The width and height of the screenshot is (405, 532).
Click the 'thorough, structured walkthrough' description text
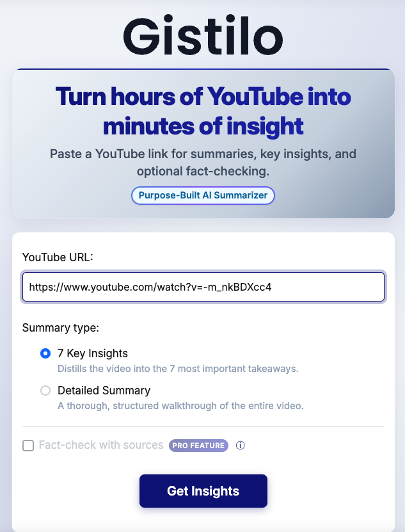pos(180,406)
